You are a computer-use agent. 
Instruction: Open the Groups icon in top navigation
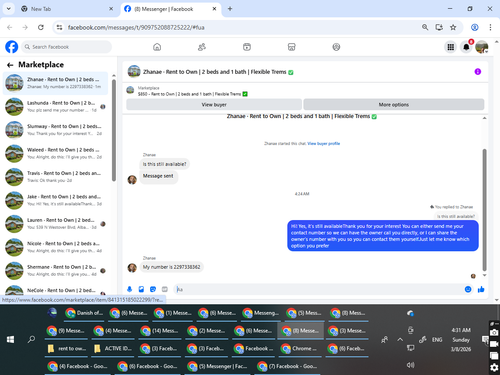336,47
